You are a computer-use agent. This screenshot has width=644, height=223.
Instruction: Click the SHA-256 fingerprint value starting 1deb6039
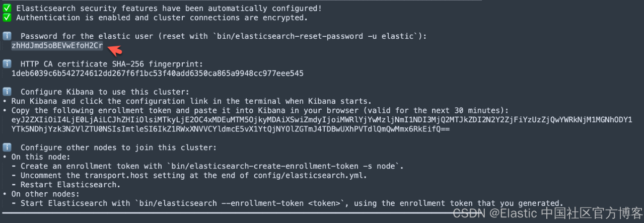(157, 73)
